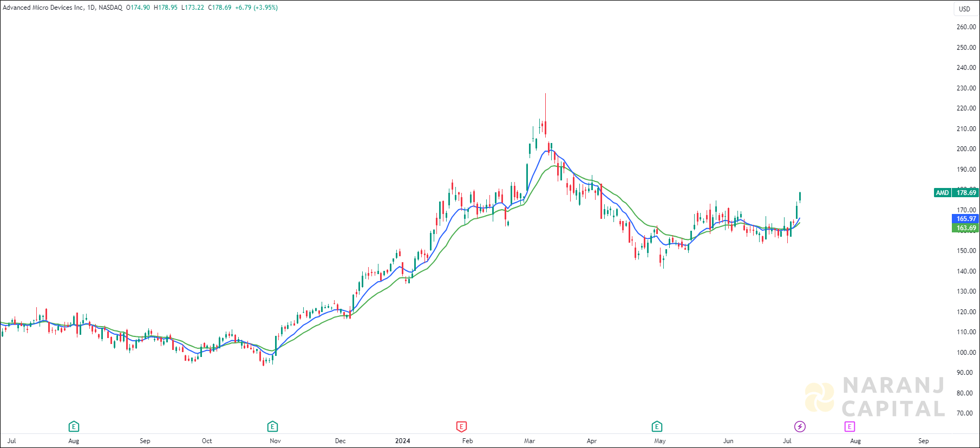Viewport: 980px width, 448px height.
Task: Click the open value O174.90
Action: click(x=138, y=8)
